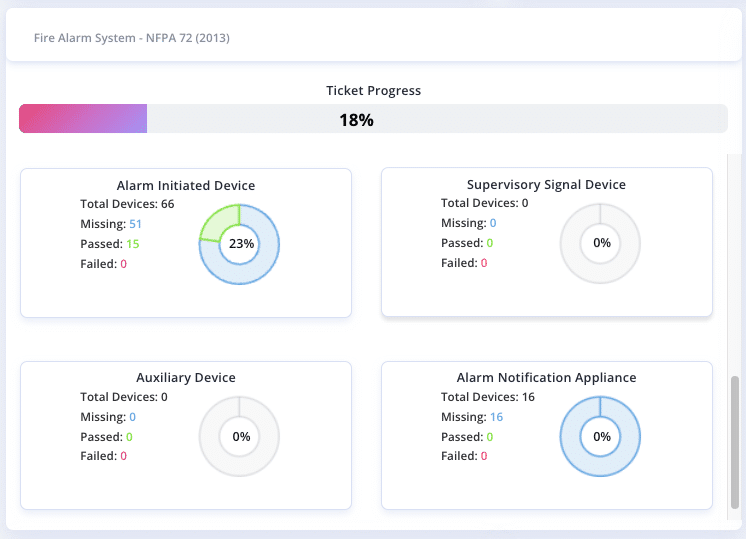The height and width of the screenshot is (539, 746).
Task: Click the 'Supervisory Signal Device' card title
Action: 546,184
